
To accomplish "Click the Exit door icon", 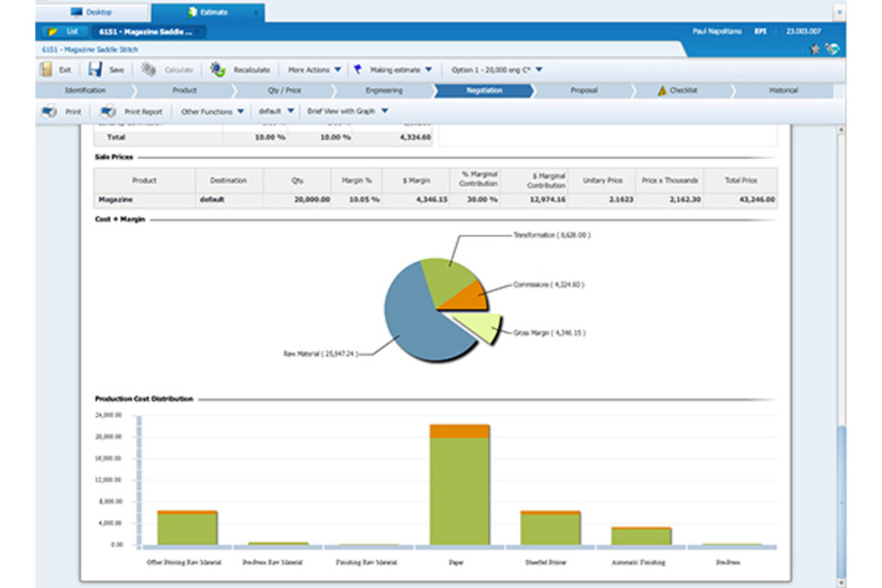I will pyautogui.click(x=46, y=69).
